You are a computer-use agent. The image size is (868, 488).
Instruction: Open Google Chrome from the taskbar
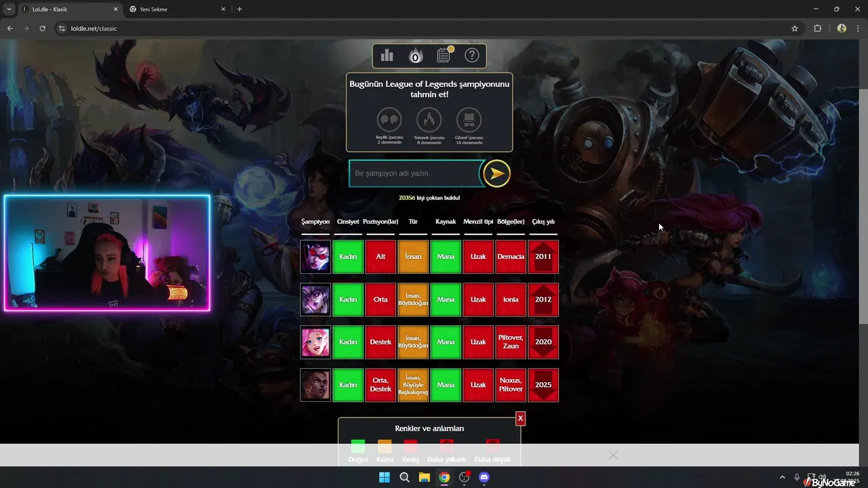pos(444,477)
